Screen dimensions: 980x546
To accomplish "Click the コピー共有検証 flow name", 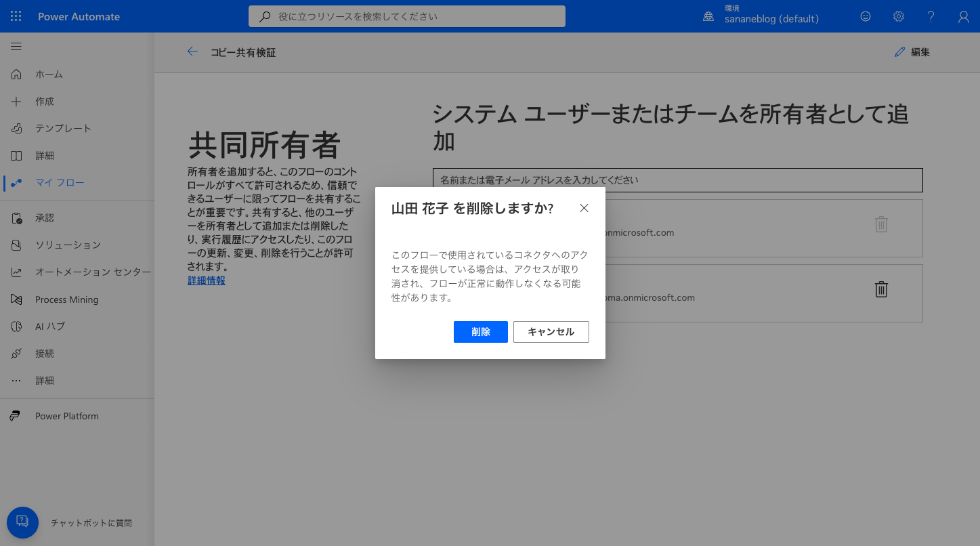I will pos(243,52).
